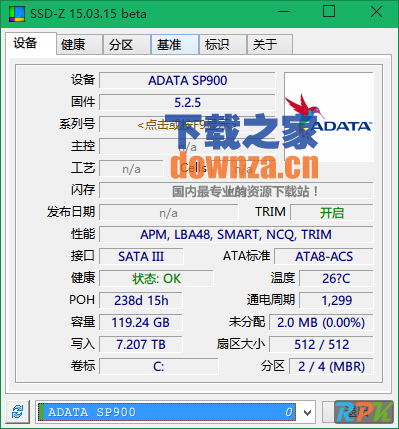Switch to the 设备 tab
The image size is (399, 429).
31,43
